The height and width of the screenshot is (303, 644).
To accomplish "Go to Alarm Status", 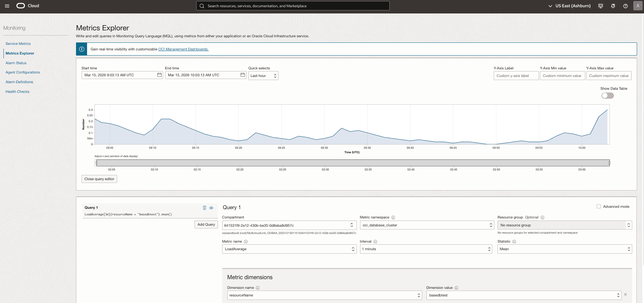I will pos(16,63).
